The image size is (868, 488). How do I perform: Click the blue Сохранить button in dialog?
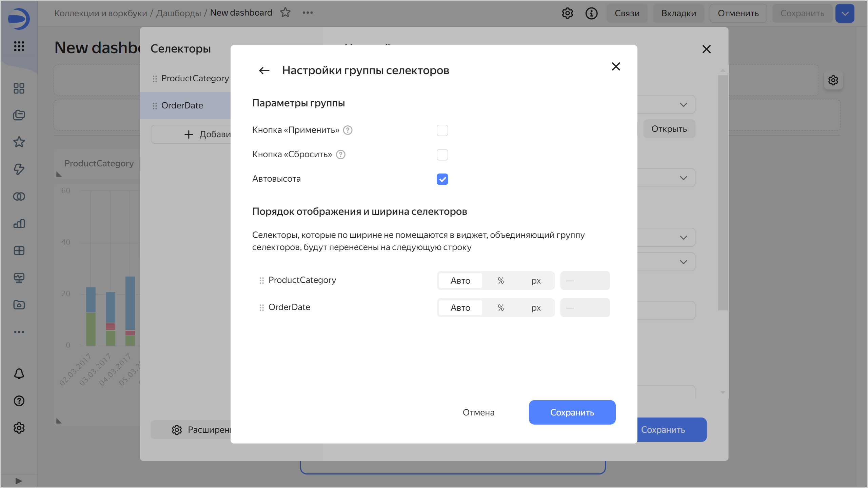point(572,412)
